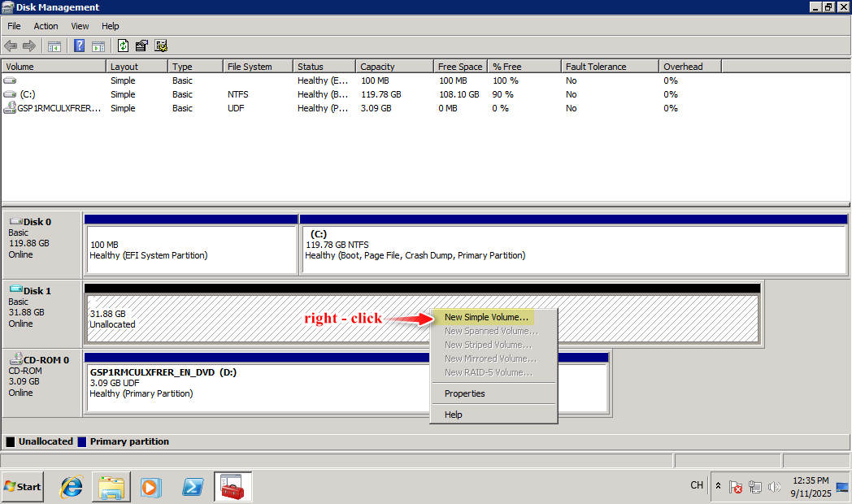Viewport: 852px width, 504px height.
Task: Open the disk settings wizard toolbar icon
Action: (x=161, y=46)
